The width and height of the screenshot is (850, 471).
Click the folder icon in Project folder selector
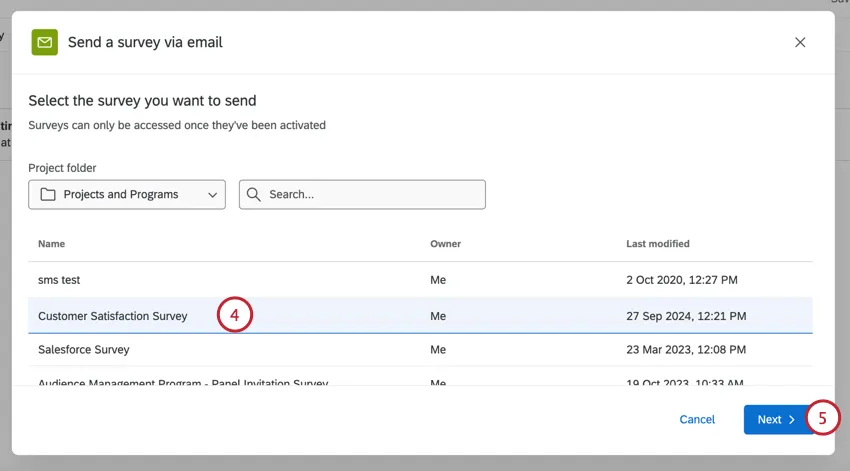(x=47, y=195)
